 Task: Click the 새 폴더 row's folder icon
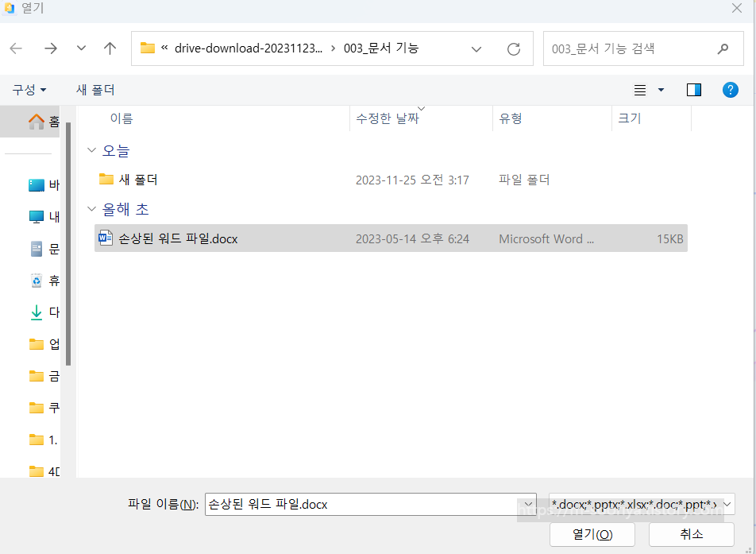pos(106,179)
